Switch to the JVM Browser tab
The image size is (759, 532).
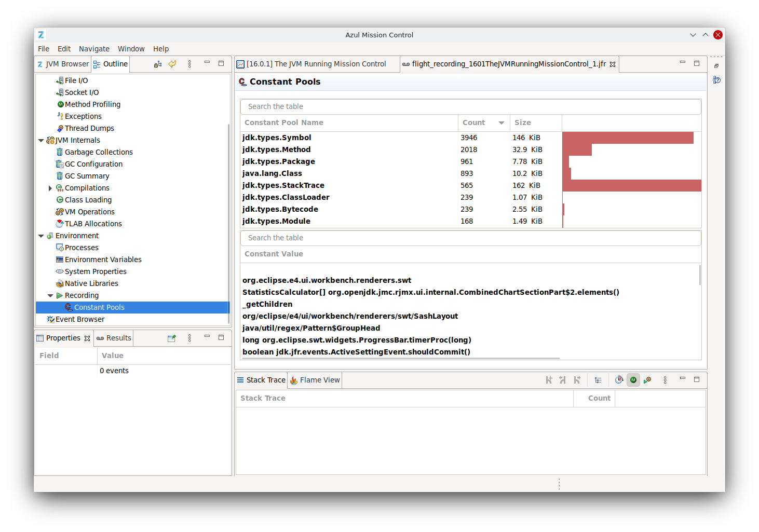click(x=63, y=64)
